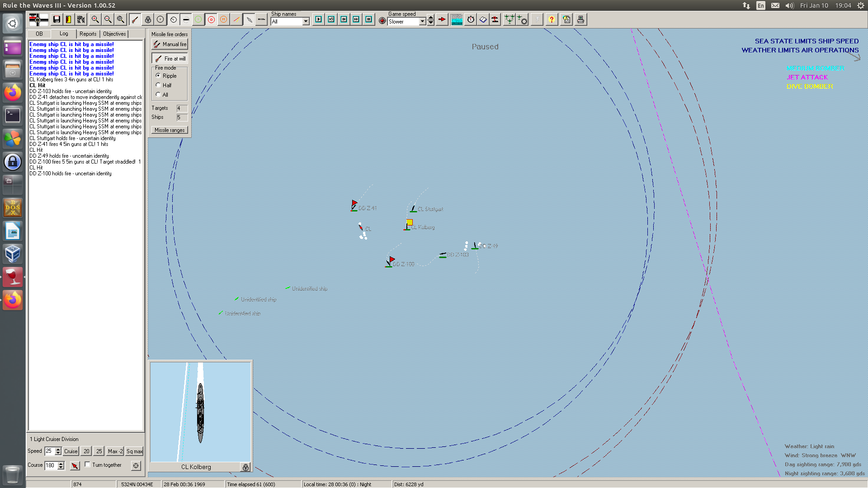Click the torpedo toolbar icon
Image resolution: width=868 pixels, height=488 pixels.
click(x=186, y=19)
